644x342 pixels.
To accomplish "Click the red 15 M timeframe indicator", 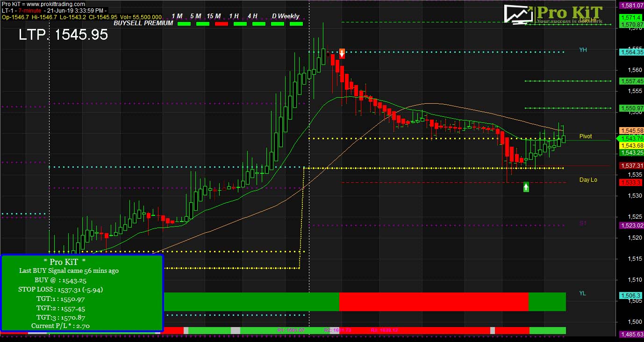I will pyautogui.click(x=222, y=24).
